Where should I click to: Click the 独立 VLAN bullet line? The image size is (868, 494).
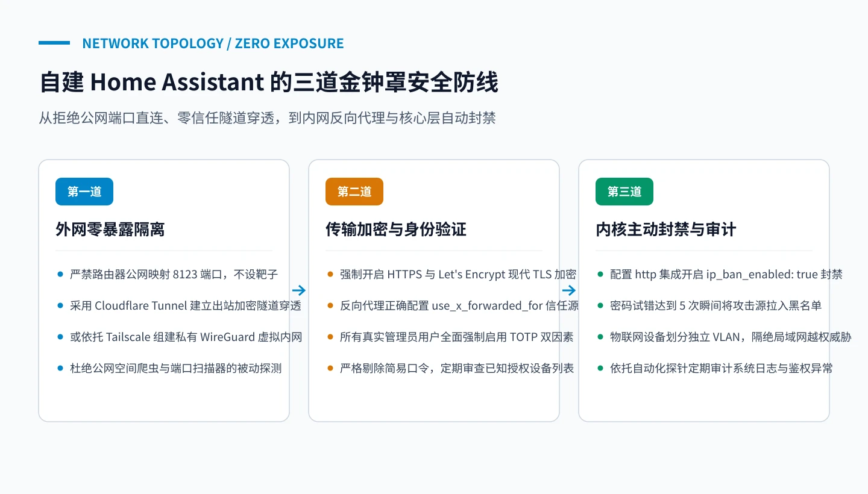coord(731,337)
